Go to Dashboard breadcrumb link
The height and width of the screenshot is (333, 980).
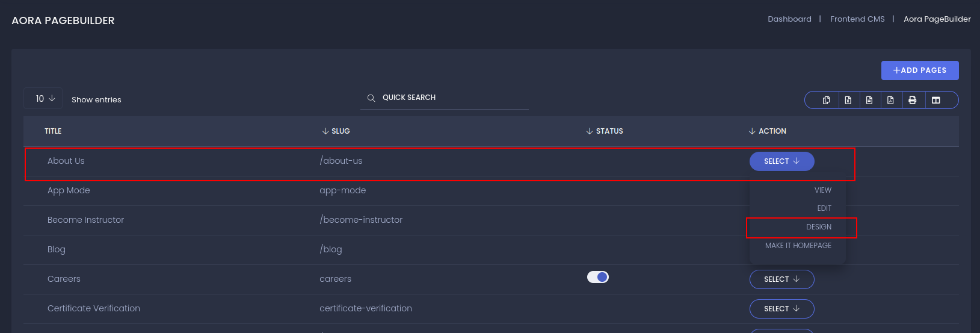[x=789, y=19]
